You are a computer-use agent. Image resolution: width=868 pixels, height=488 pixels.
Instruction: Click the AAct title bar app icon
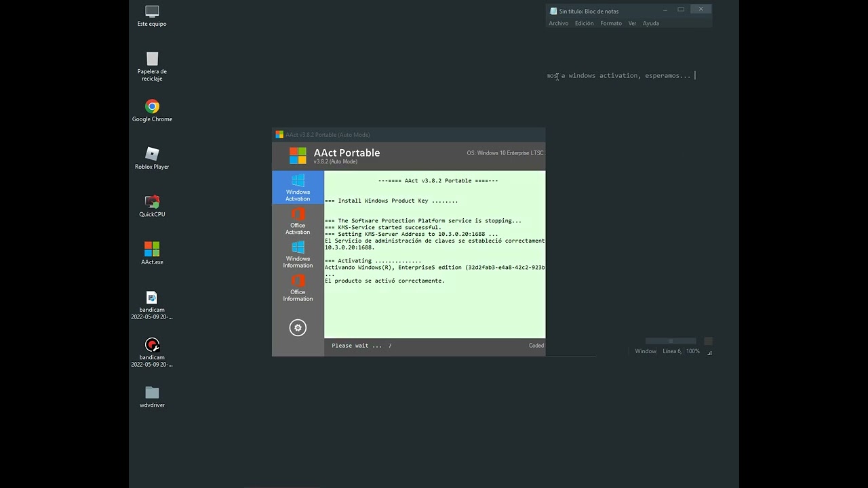[x=279, y=134]
